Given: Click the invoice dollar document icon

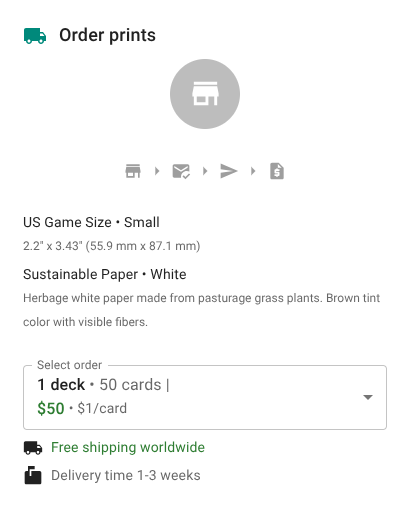Looking at the screenshot, I should (x=277, y=171).
